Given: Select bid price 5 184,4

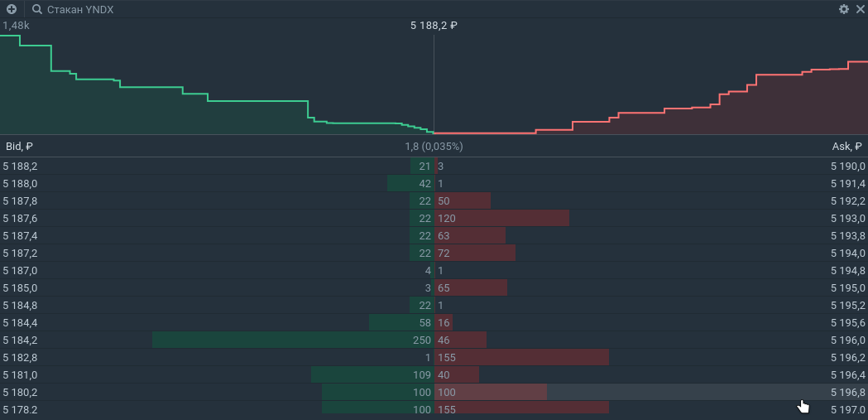Looking at the screenshot, I should click(20, 323).
